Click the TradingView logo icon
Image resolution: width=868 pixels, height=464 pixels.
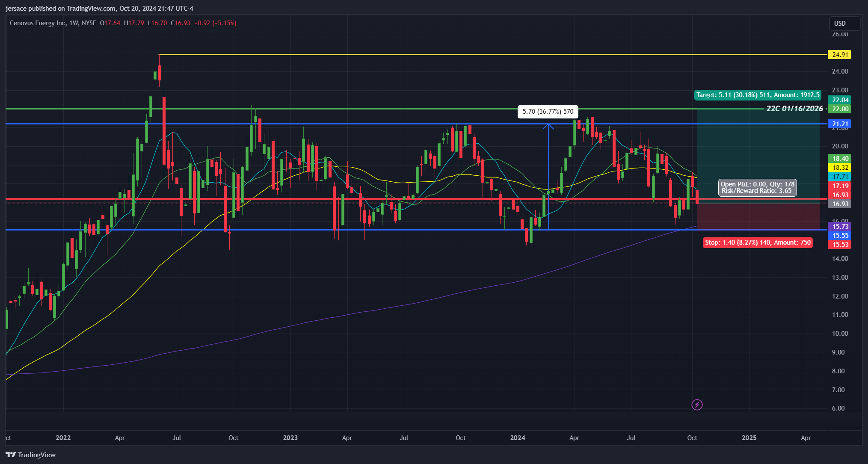tap(11, 455)
